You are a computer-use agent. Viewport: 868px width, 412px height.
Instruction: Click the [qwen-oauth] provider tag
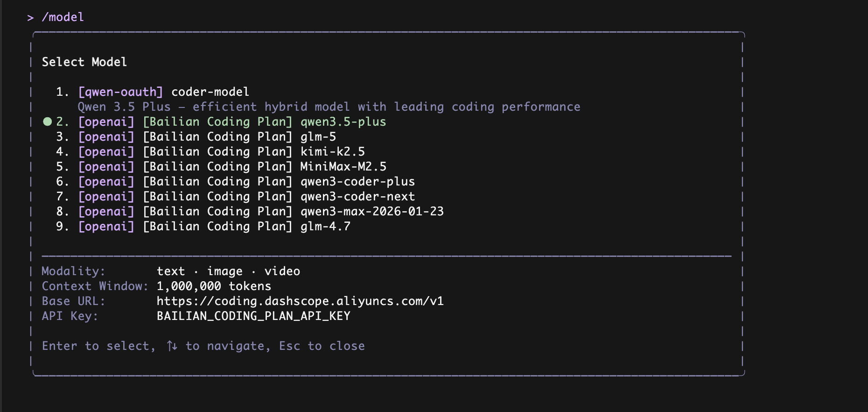(x=120, y=92)
